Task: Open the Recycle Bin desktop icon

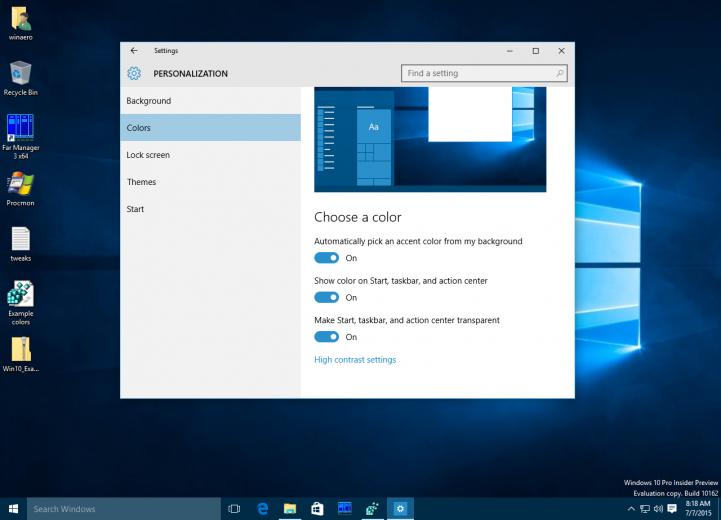Action: (20, 79)
